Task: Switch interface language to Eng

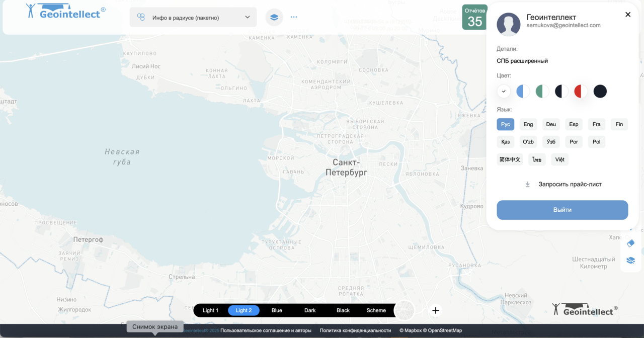Action: [528, 124]
